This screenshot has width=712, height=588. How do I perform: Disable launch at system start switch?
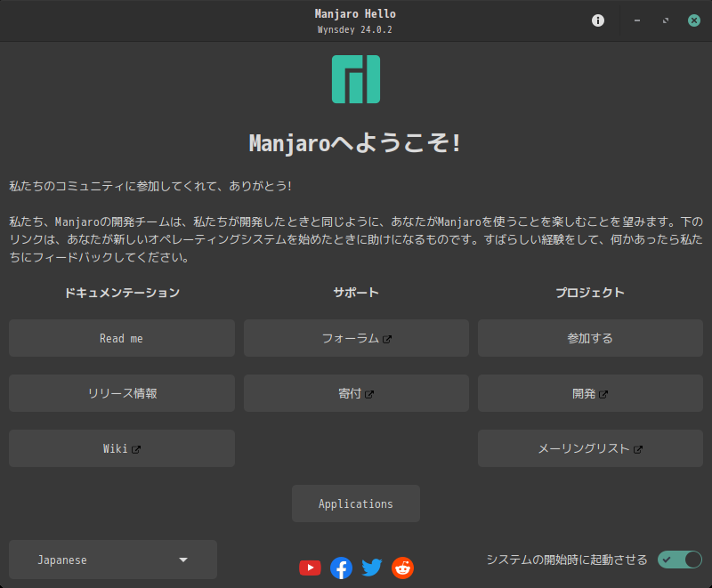[680, 560]
